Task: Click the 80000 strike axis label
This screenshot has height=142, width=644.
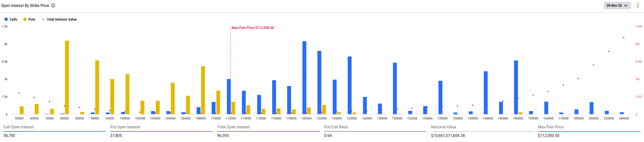Action: point(65,118)
